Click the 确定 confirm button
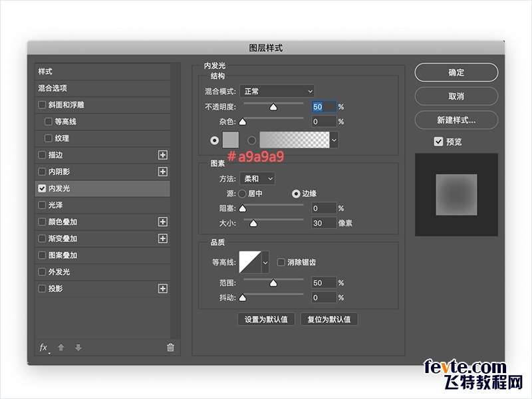Image resolution: width=532 pixels, height=399 pixels. point(456,72)
